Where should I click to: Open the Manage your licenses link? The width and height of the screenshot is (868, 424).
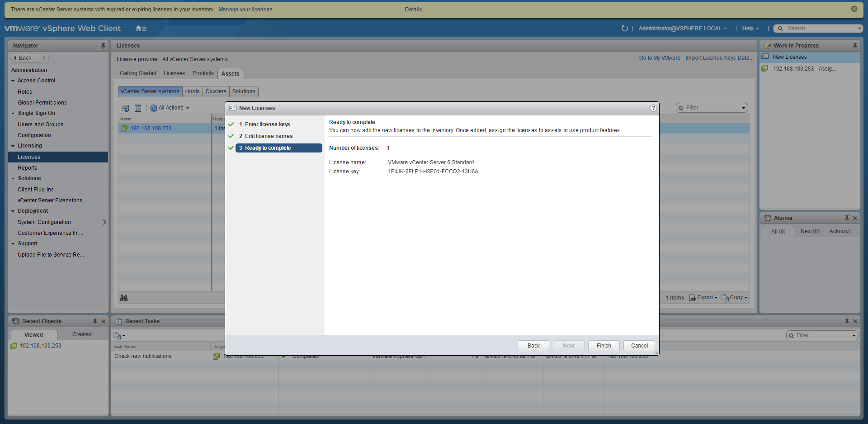[245, 10]
